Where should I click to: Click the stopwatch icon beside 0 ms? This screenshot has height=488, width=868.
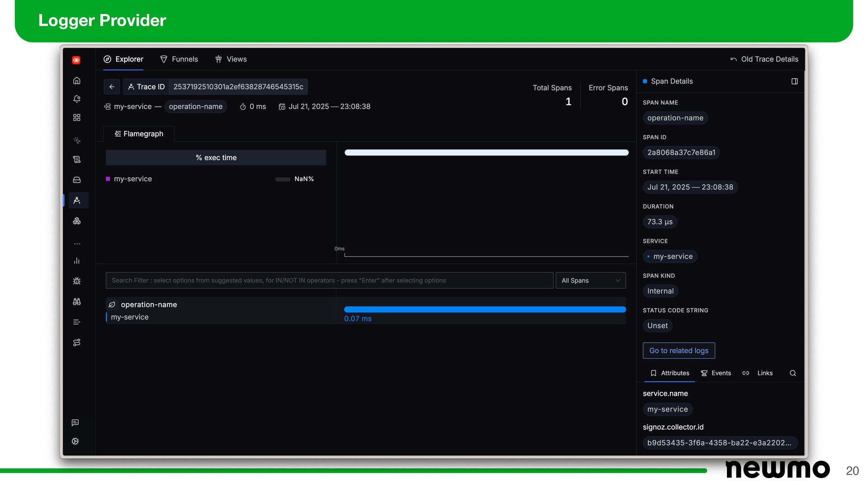(243, 107)
